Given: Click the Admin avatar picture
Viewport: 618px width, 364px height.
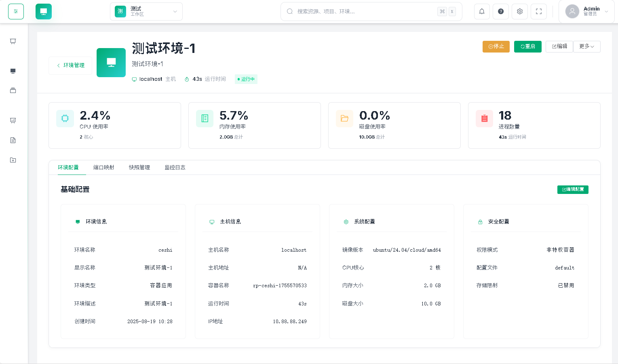Looking at the screenshot, I should [572, 11].
